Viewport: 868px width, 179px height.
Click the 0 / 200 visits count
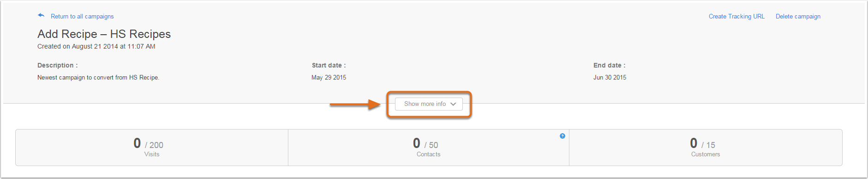click(149, 144)
